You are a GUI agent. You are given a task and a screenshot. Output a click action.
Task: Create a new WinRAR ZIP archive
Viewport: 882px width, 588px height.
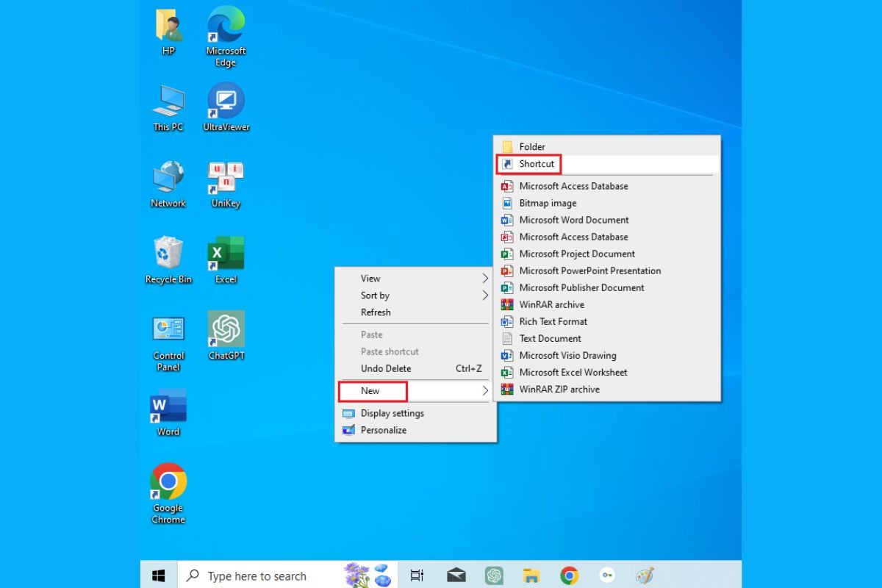[607, 389]
